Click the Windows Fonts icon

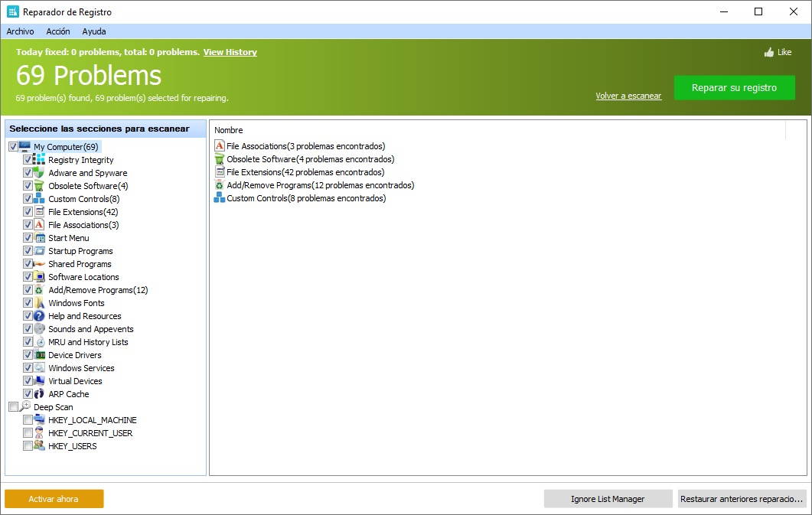click(40, 303)
